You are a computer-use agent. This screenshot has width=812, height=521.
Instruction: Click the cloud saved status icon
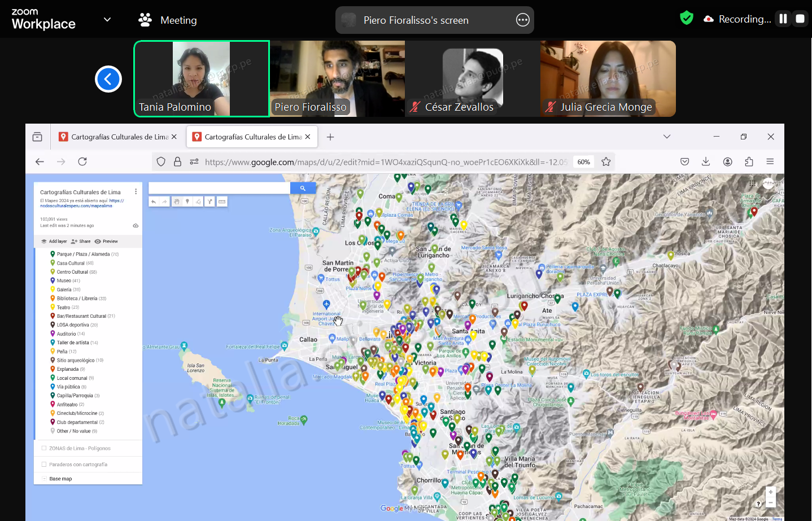tap(136, 225)
